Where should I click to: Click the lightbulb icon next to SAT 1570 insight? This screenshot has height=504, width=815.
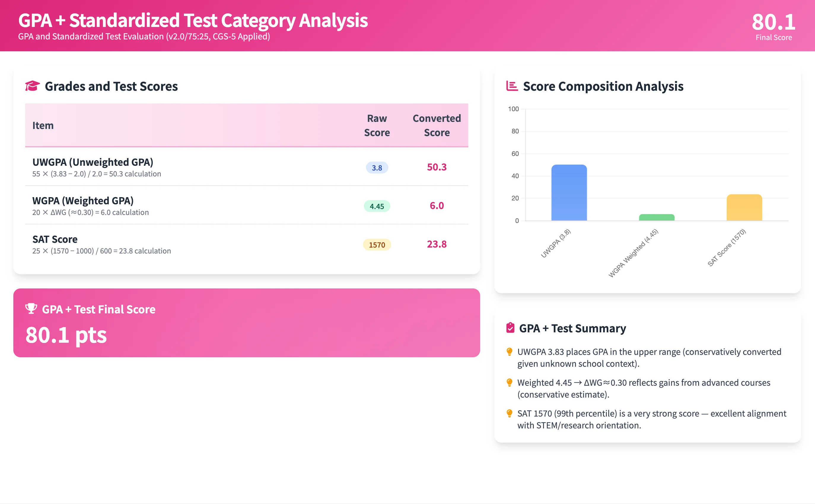(x=509, y=413)
